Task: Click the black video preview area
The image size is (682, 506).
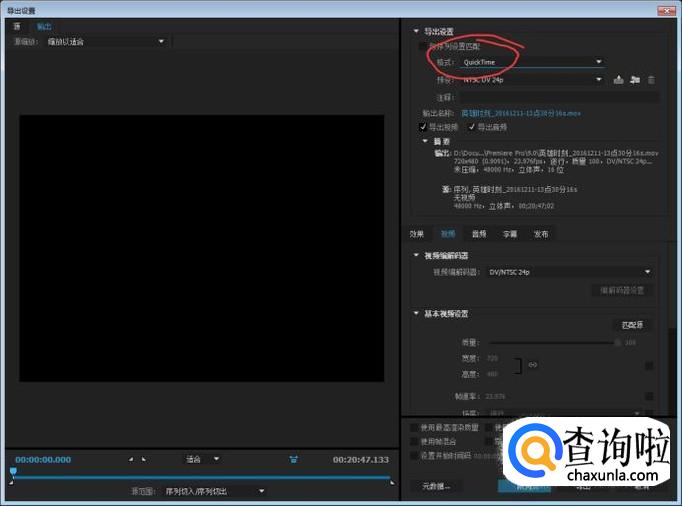Action: pyautogui.click(x=201, y=248)
